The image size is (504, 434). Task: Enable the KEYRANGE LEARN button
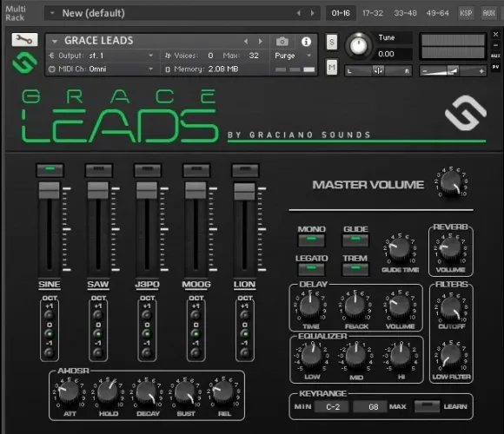427,406
